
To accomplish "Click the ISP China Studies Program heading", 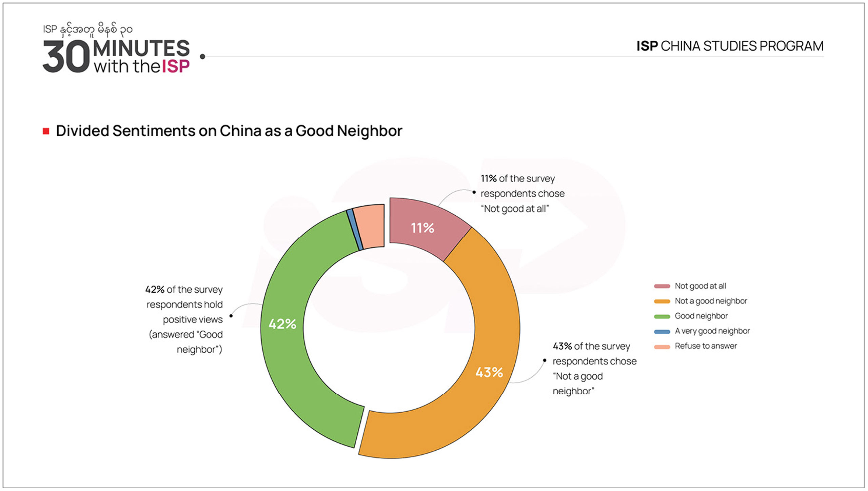I will point(730,46).
